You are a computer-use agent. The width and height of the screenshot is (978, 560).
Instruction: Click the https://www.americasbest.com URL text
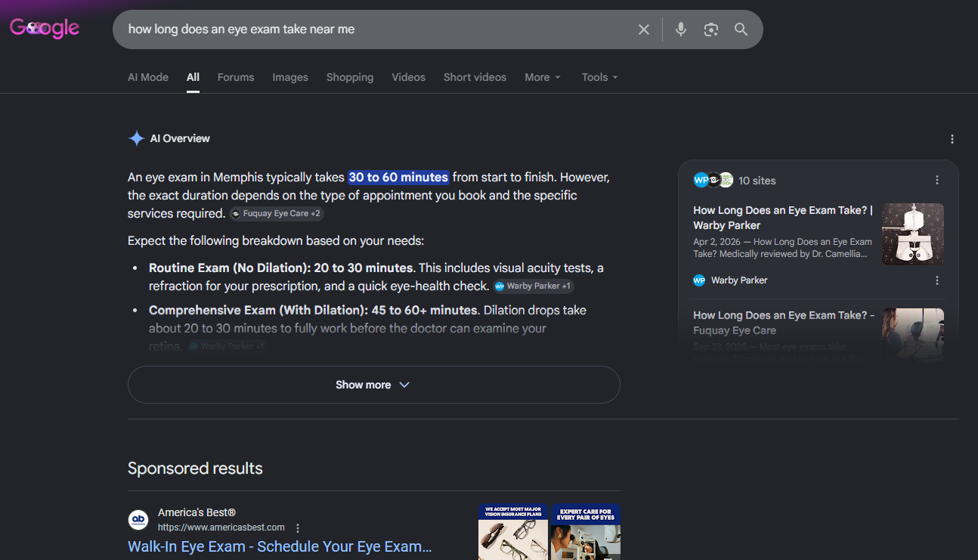coord(221,528)
